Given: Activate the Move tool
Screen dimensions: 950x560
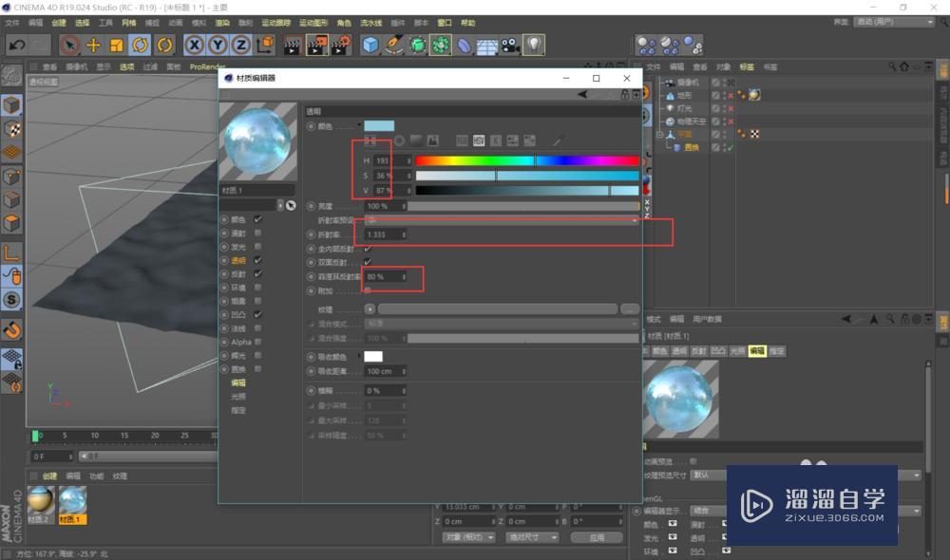Looking at the screenshot, I should coord(93,45).
